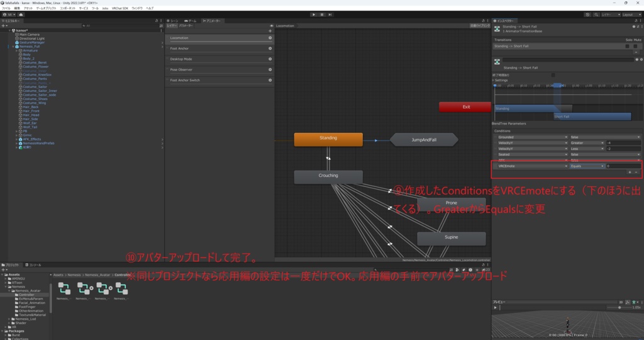Screen dimensions: 644x340
Task: Switch to the Game tab
Action: (190, 21)
